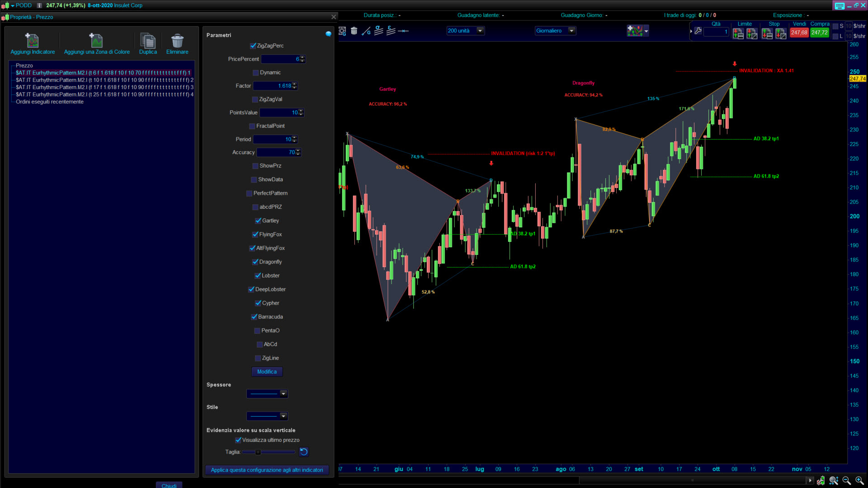
Task: Click Applica questa configurazione agli altri indicatori
Action: [x=267, y=470]
